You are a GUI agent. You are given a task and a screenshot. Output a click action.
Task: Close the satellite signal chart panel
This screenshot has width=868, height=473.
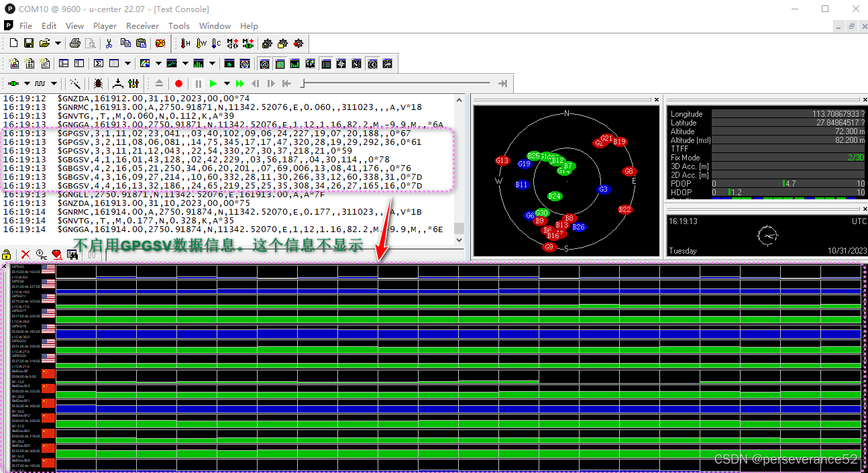coord(4,266)
